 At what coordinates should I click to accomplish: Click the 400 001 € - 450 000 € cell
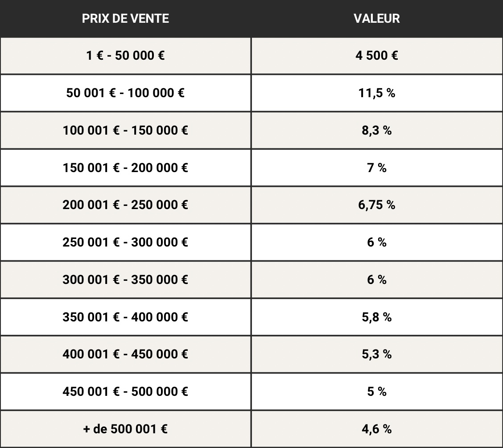coord(125,354)
